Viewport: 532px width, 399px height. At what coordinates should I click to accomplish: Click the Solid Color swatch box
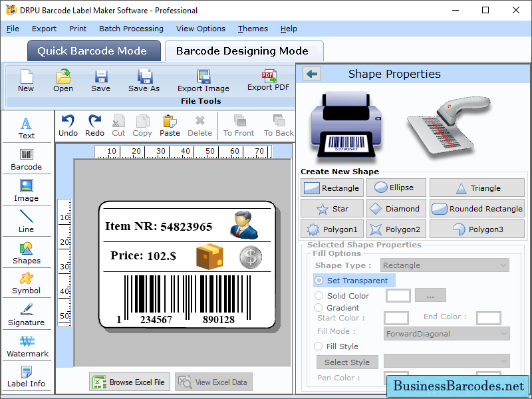pos(398,295)
